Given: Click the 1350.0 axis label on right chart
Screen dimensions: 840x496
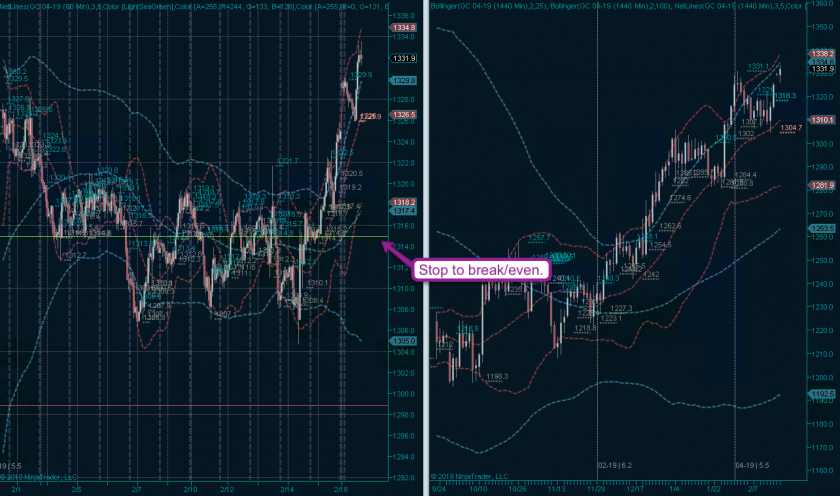Looking at the screenshot, I should 823,27.
